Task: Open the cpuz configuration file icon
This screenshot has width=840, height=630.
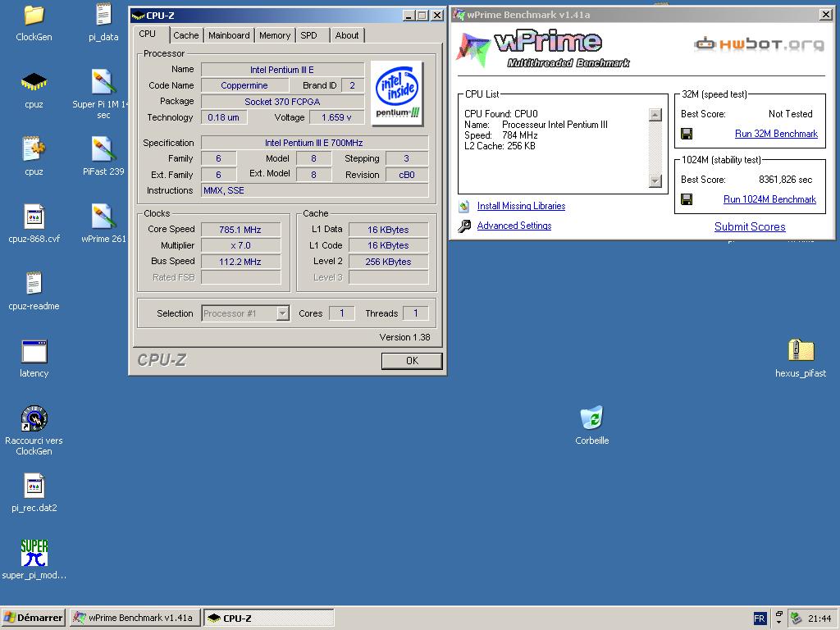Action: point(34,149)
